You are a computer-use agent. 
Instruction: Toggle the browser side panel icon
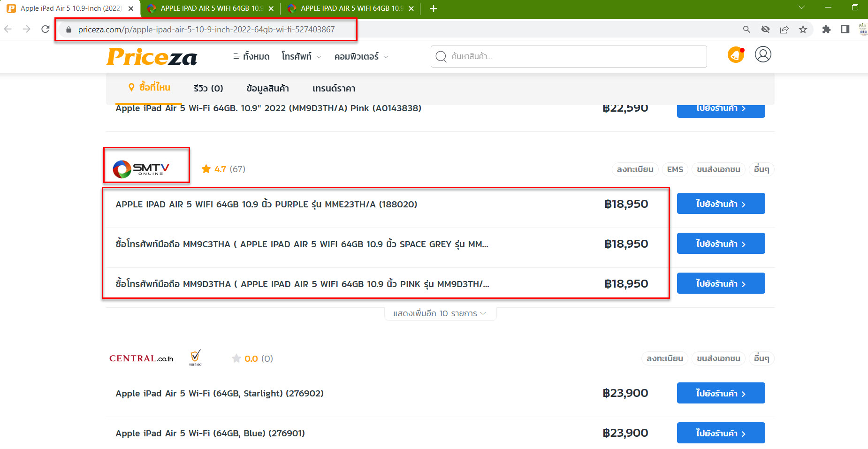point(845,30)
